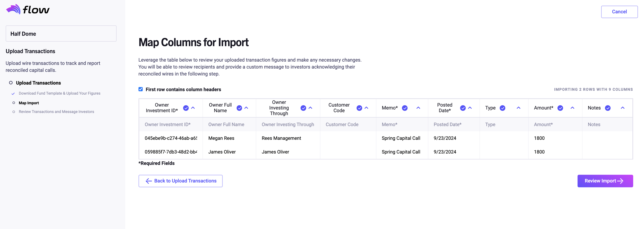Screen dimensions: 644x229
Task: Select the Map Import step in sidebar
Action: [29, 102]
